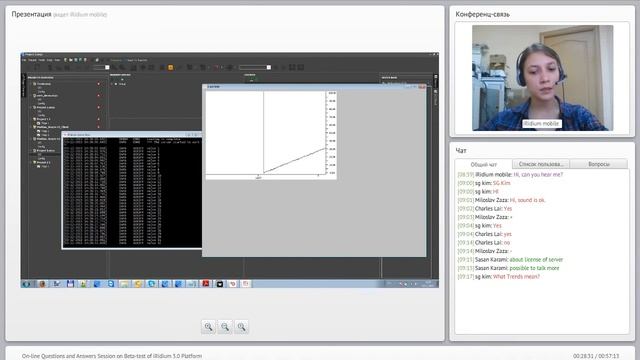The width and height of the screenshot is (640, 360).
Task: Zoom out the presentation with minus magnifier
Action: pyautogui.click(x=224, y=327)
